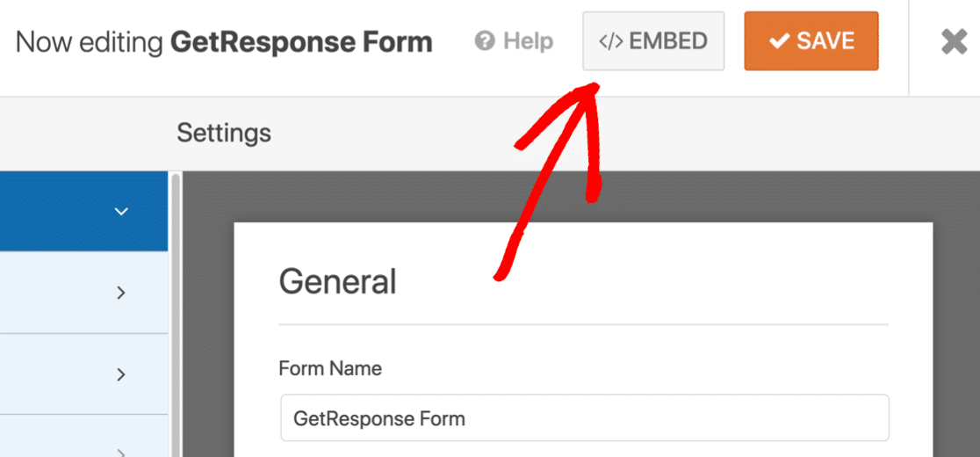Expand the second light-blue sidebar section arrow

click(x=122, y=374)
